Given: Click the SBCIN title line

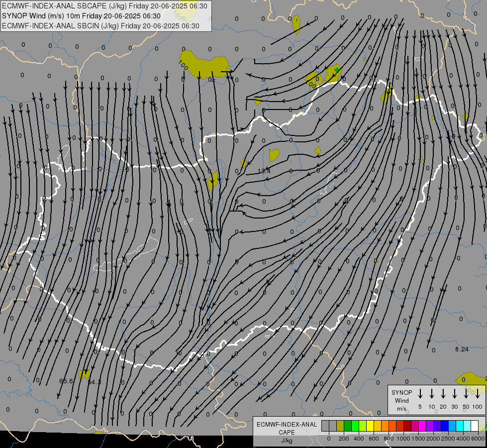Looking at the screenshot, I should [x=100, y=26].
